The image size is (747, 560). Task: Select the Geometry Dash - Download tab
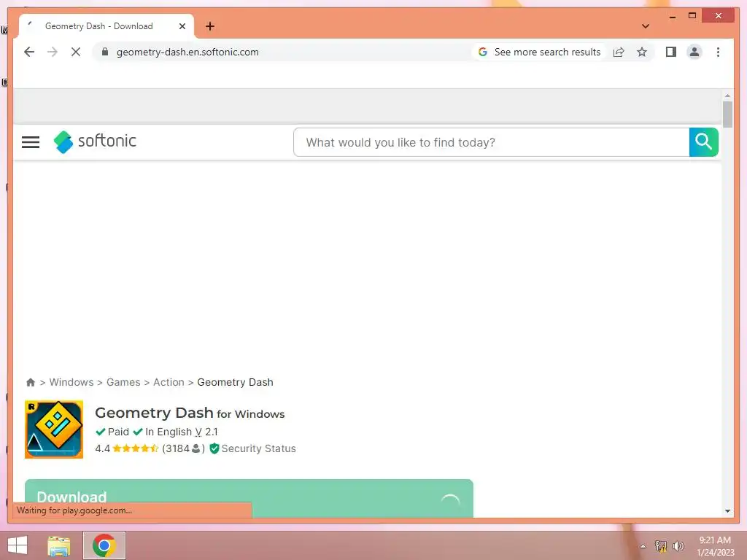(x=99, y=26)
